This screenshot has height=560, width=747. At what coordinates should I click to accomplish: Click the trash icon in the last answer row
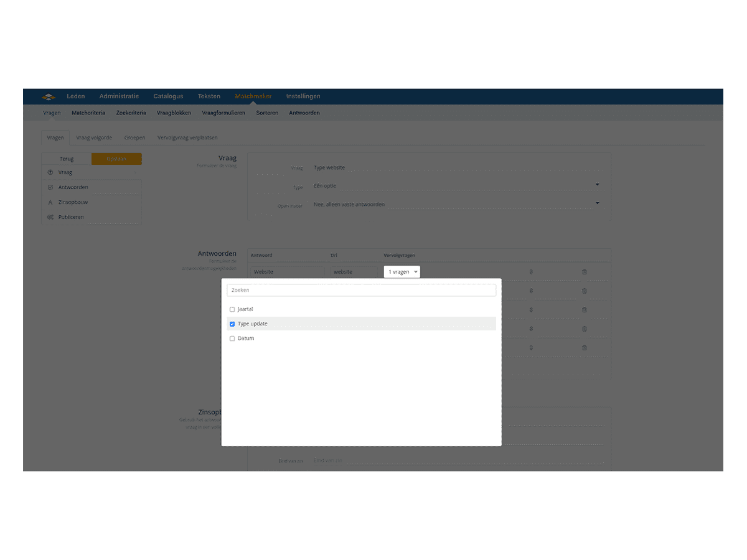click(x=584, y=348)
